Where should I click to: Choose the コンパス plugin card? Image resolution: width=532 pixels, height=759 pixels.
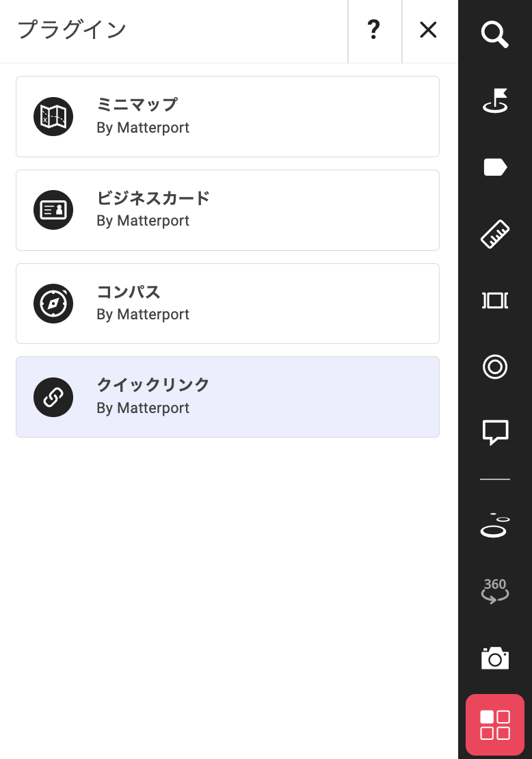pos(228,304)
